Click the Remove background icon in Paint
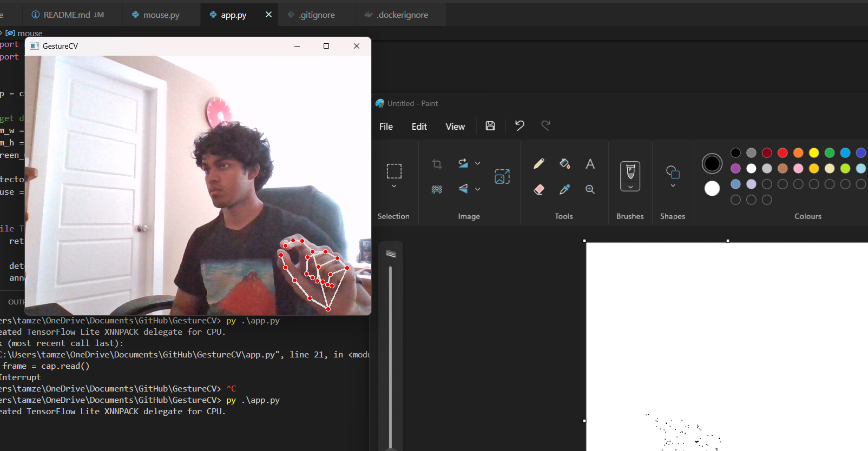This screenshot has width=868, height=451. [437, 189]
